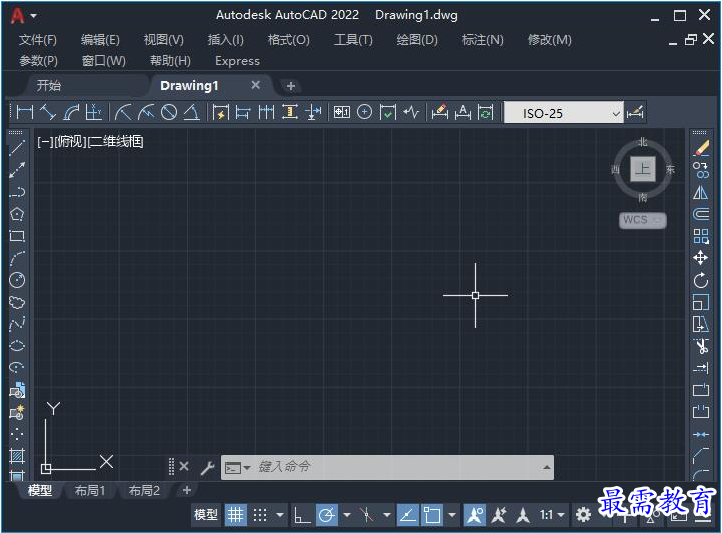Click the Tolerance tool icon
Screen dimensions: 722x533
click(x=342, y=112)
